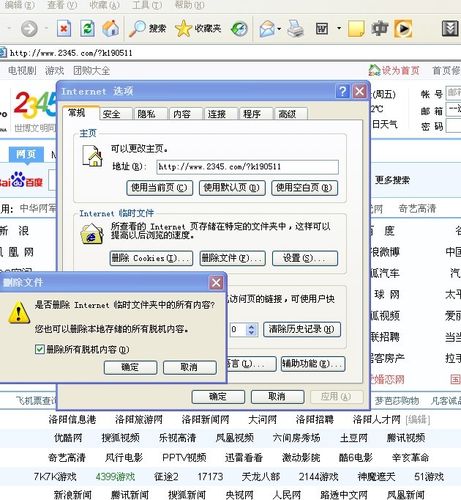Click 删除 Cookies button
The image size is (461, 500).
click(151, 258)
